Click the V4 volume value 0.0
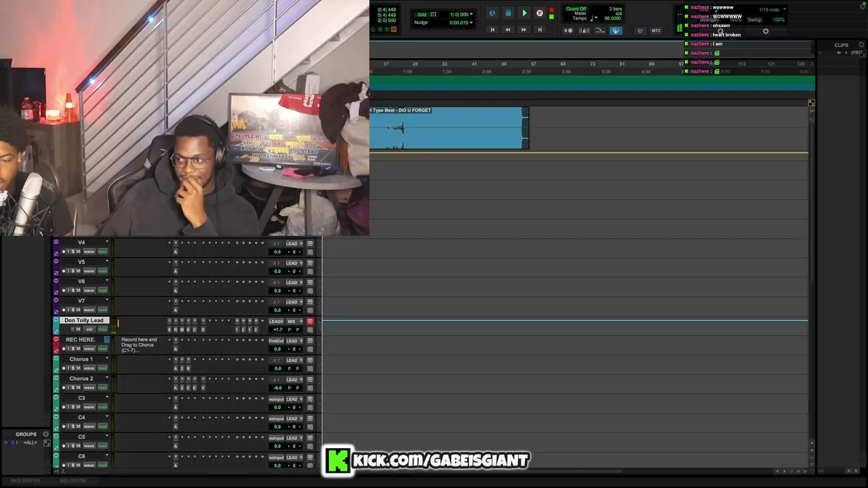The image size is (868, 488). pyautogui.click(x=277, y=252)
